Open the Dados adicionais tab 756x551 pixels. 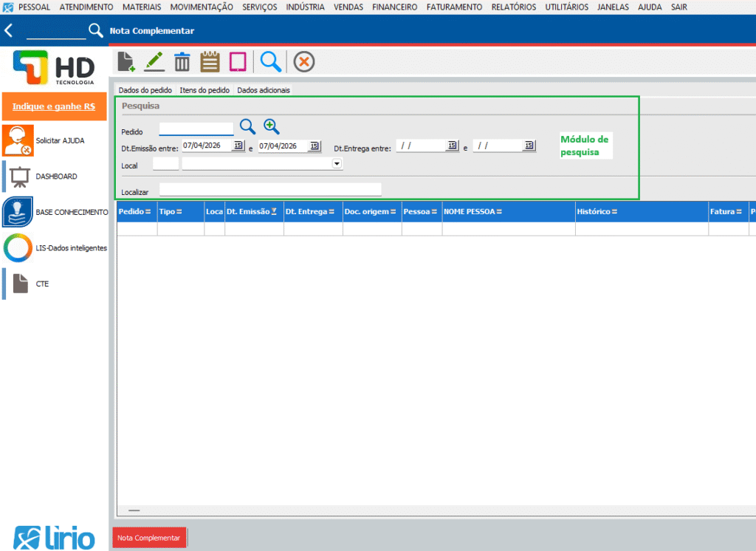point(264,90)
